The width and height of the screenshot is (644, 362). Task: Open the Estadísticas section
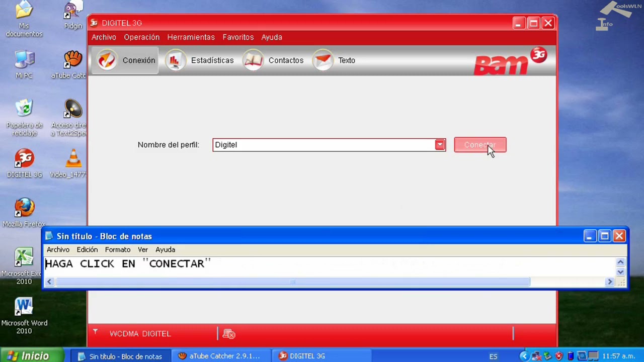200,60
